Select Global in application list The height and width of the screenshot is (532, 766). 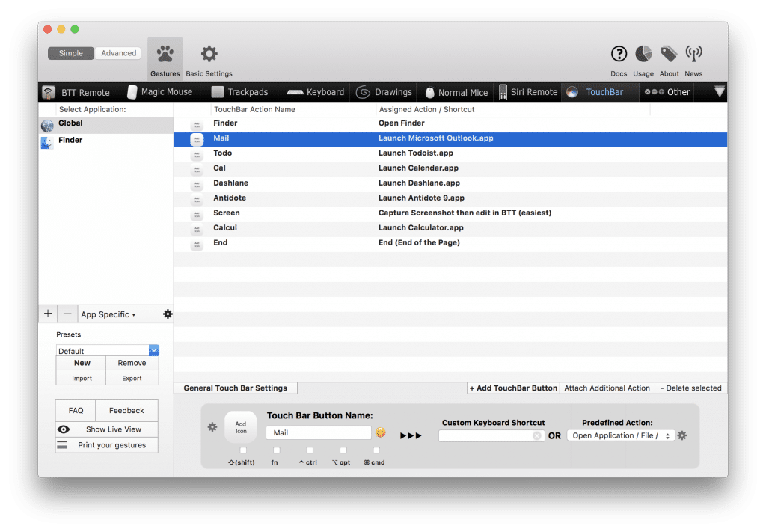click(x=106, y=125)
